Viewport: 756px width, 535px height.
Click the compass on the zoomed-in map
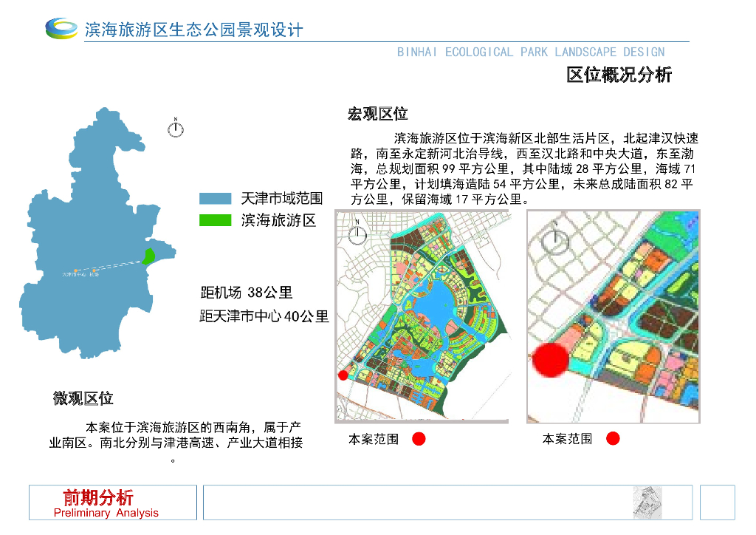coord(555,239)
